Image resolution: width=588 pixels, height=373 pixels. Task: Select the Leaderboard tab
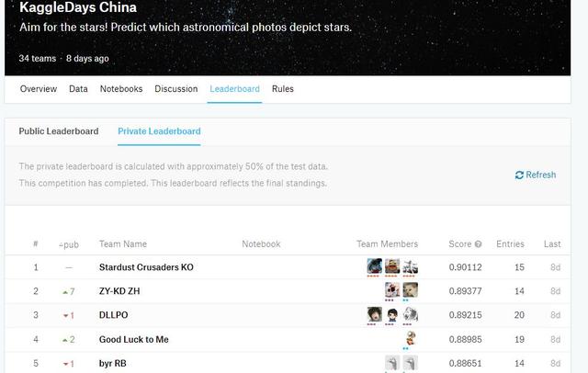234,89
